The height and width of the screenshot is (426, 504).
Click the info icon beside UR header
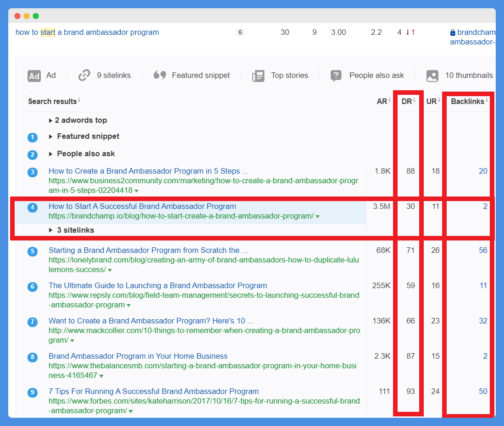tap(439, 100)
